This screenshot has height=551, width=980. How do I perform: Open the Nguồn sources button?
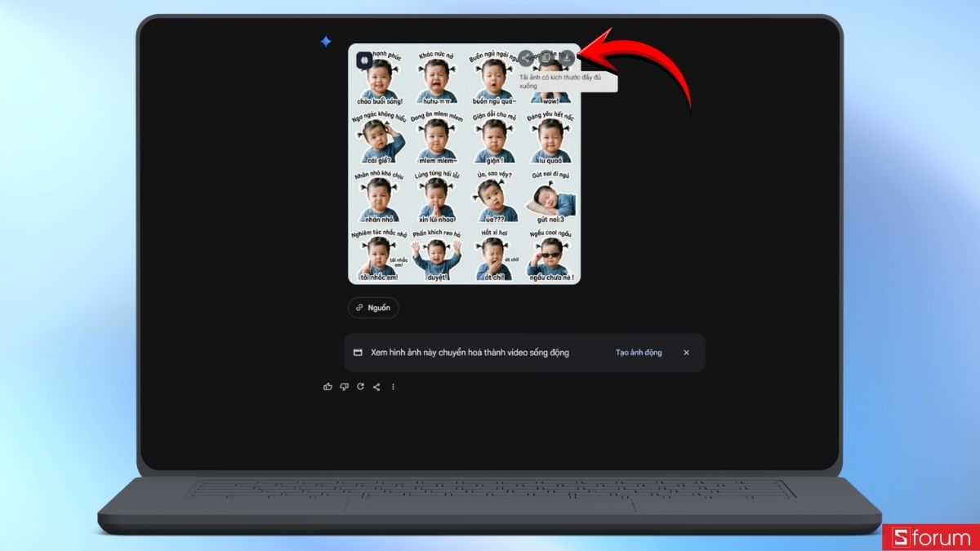coord(373,308)
